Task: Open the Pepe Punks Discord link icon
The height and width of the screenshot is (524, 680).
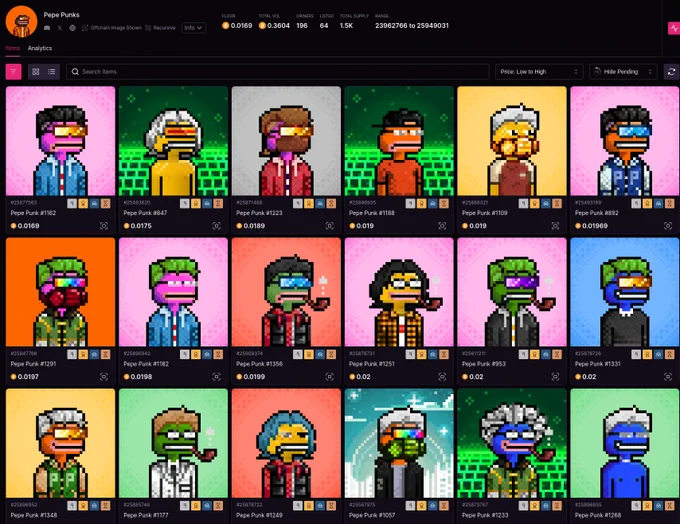Action: [x=47, y=28]
